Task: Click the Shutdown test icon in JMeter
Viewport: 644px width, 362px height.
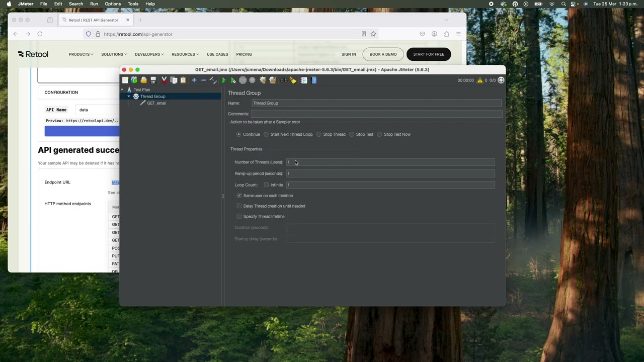Action: (253, 80)
